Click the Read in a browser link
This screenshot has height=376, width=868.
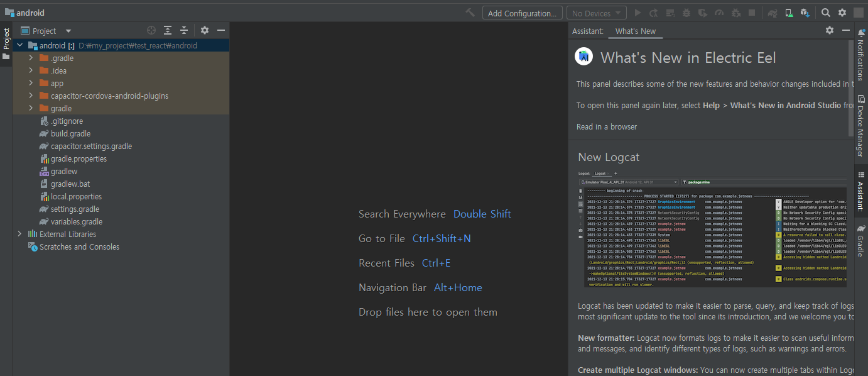tap(606, 126)
